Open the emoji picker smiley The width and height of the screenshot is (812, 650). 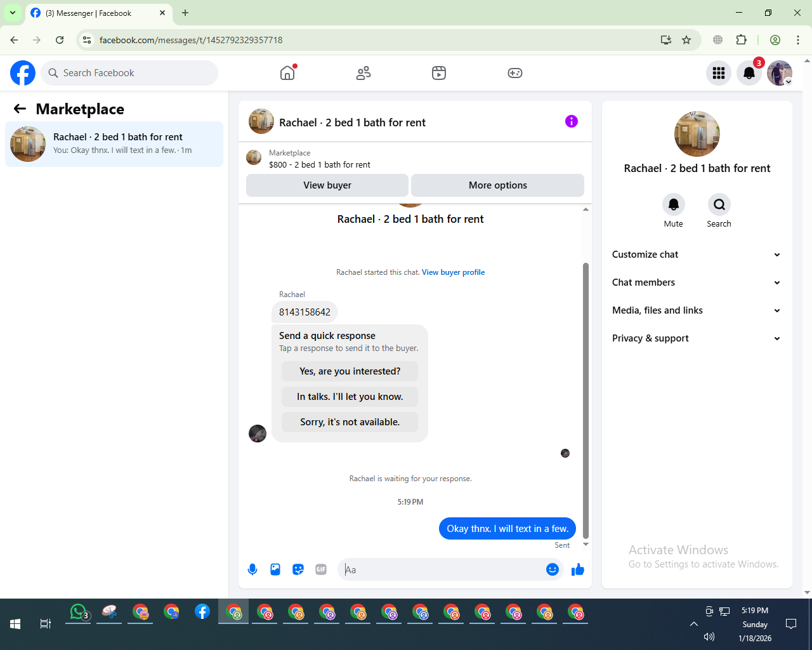click(553, 569)
